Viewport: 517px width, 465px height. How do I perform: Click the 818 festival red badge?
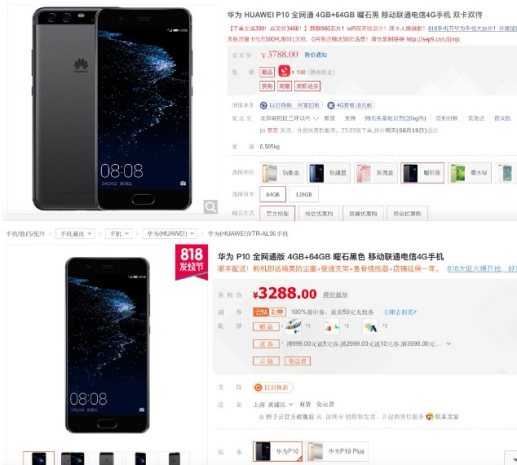click(x=192, y=262)
